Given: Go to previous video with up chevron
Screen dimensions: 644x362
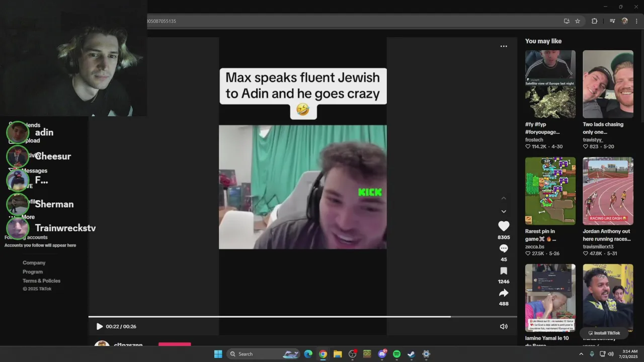Looking at the screenshot, I should [504, 198].
